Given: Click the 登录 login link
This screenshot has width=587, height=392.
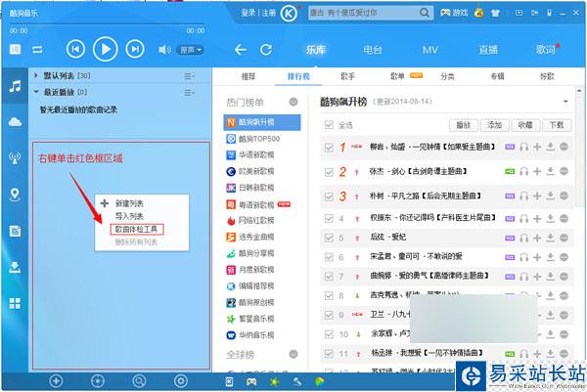Looking at the screenshot, I should coord(248,13).
